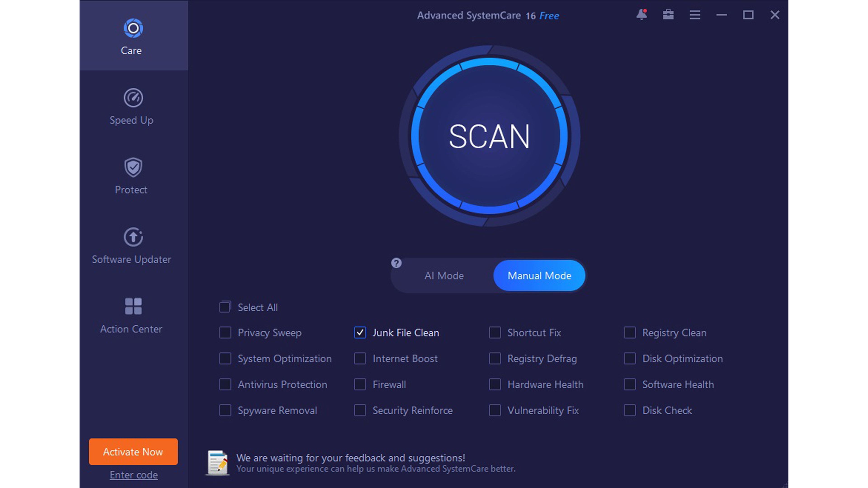The image size is (868, 488).
Task: Open the Protect shield icon
Action: [133, 167]
